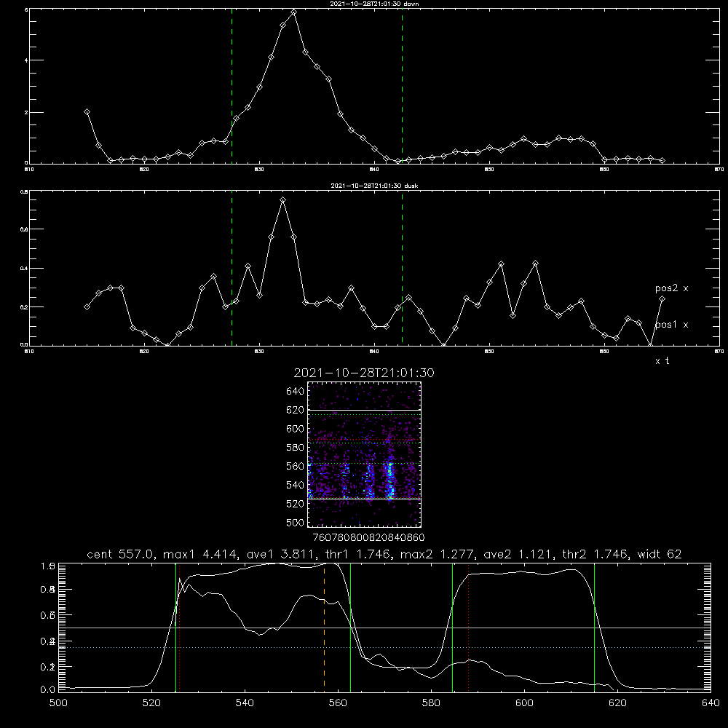The height and width of the screenshot is (728, 728).
Task: Click the red dotted line near 588 in bottom plot
Action: (x=468, y=627)
